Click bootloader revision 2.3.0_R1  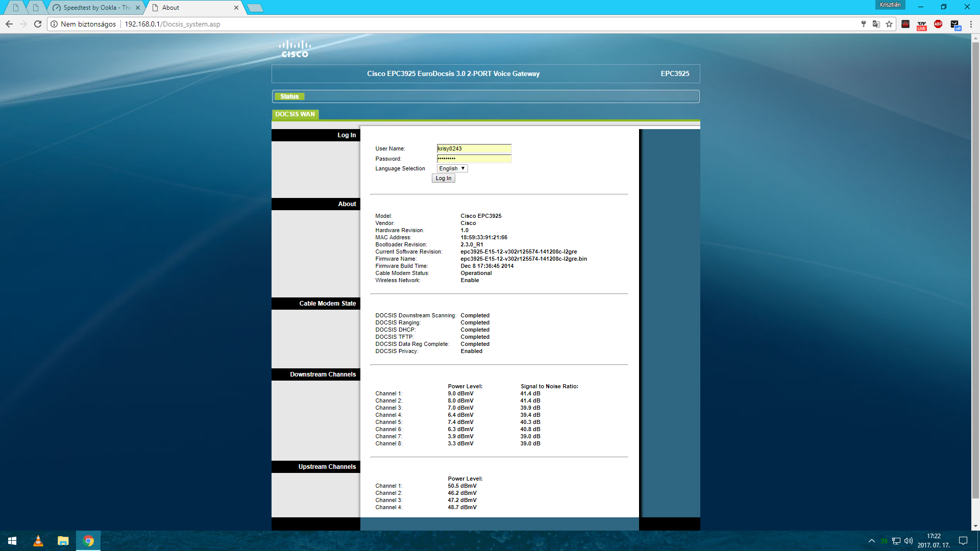click(x=472, y=244)
